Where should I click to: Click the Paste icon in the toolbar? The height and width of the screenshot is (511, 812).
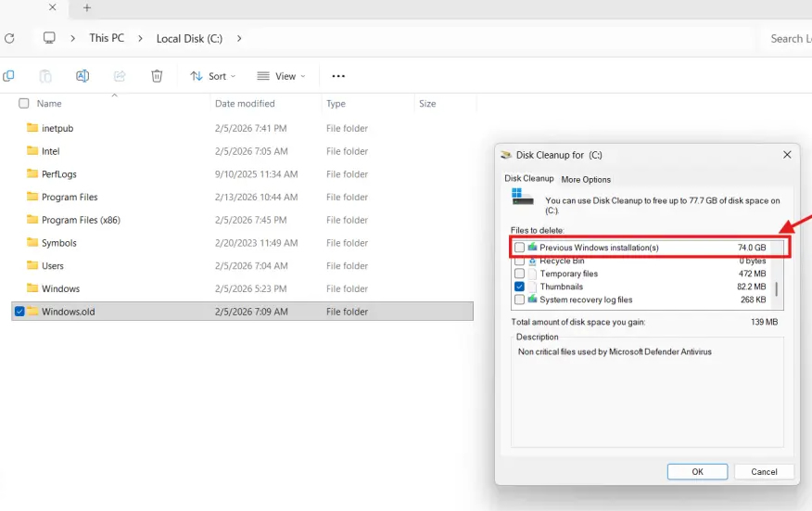pyautogui.click(x=45, y=76)
